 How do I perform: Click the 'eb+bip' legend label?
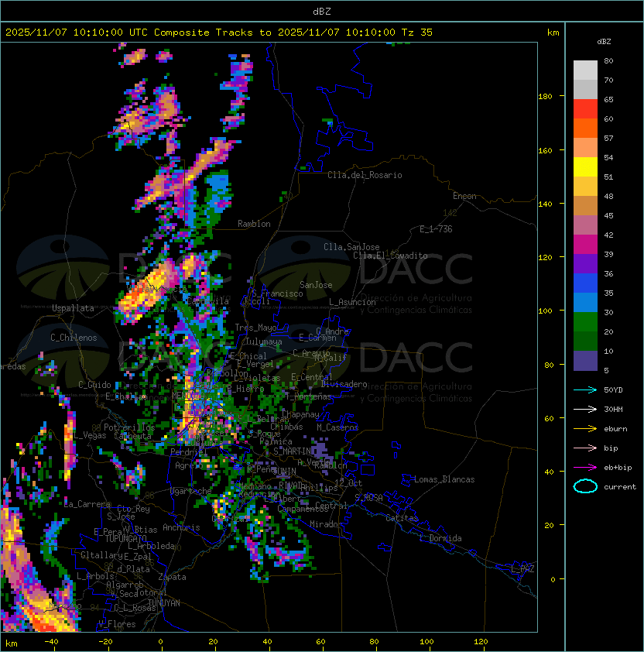[618, 468]
